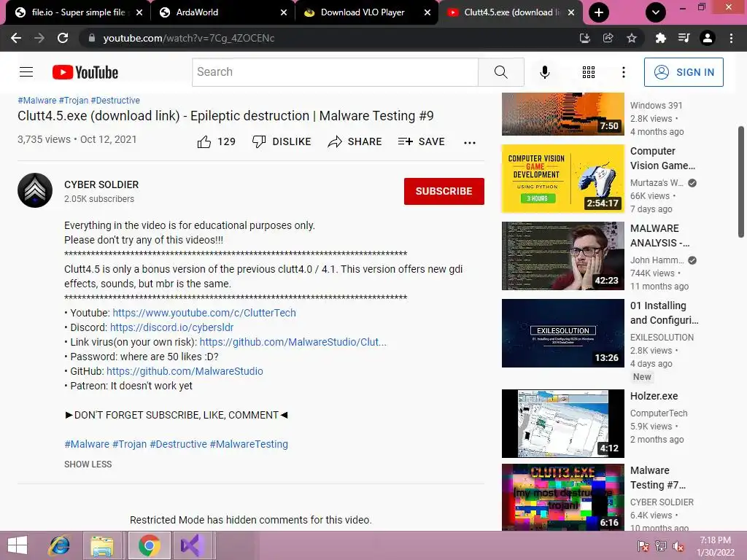Open the ClutterTech YouTube link
The image size is (747, 560).
[204, 313]
